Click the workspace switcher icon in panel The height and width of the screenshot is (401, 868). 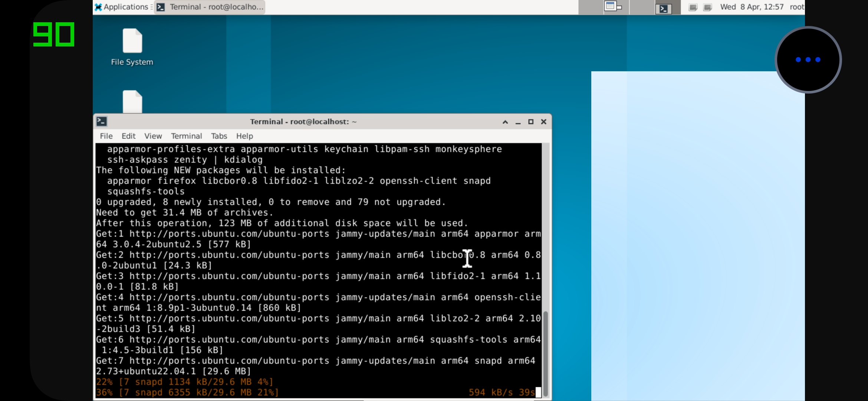pos(613,7)
